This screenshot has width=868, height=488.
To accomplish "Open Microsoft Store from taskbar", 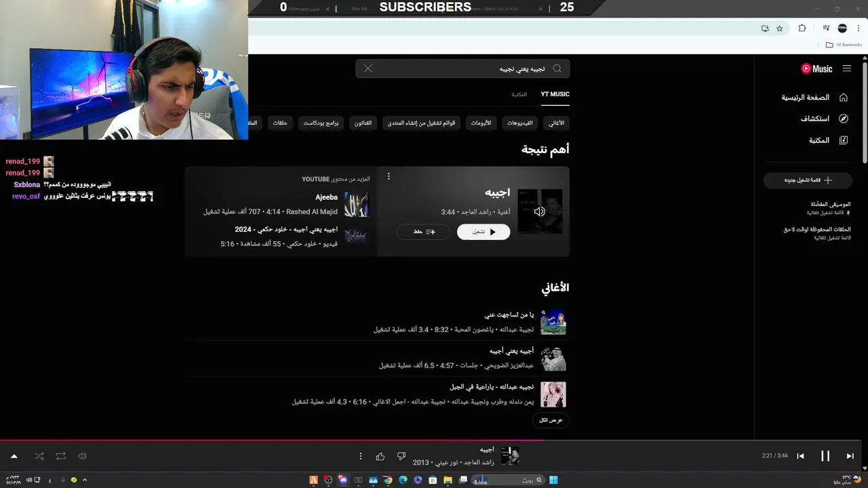I will pyautogui.click(x=433, y=480).
